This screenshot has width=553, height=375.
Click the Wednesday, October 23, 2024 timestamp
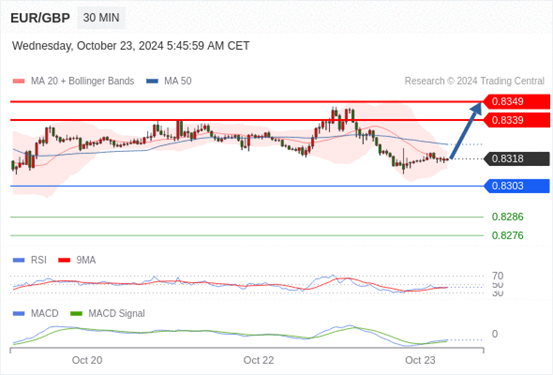point(131,46)
